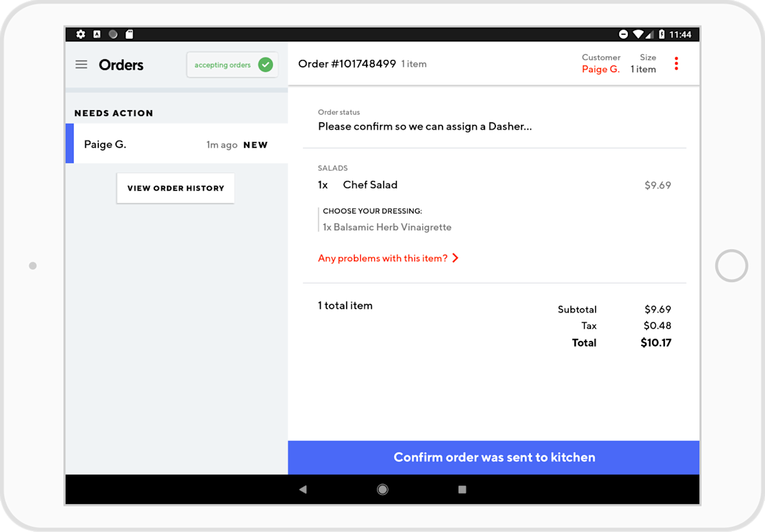Image resolution: width=765 pixels, height=532 pixels.
Task: Tap the Android home circle button
Action: [382, 489]
